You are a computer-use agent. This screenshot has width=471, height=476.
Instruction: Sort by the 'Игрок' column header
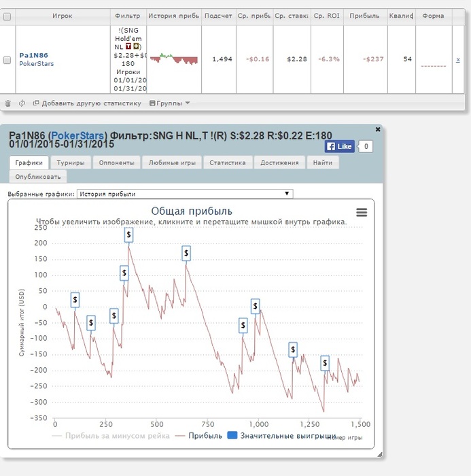click(x=63, y=16)
